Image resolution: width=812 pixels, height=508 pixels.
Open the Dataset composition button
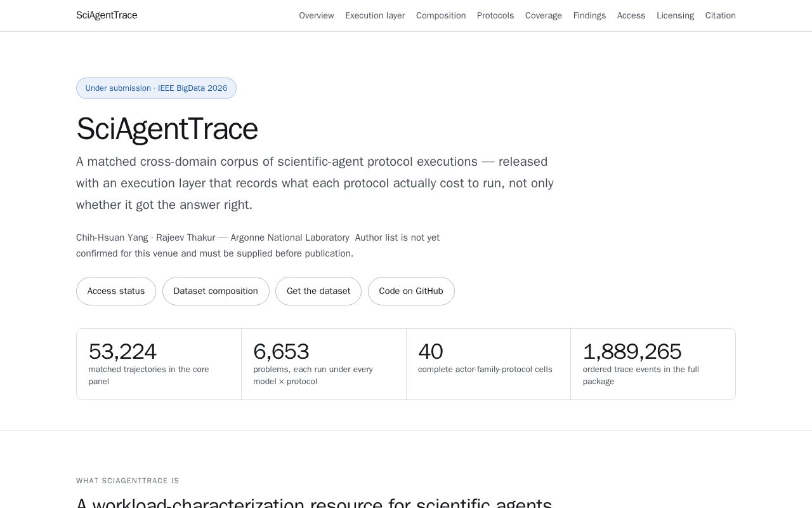pos(216,291)
